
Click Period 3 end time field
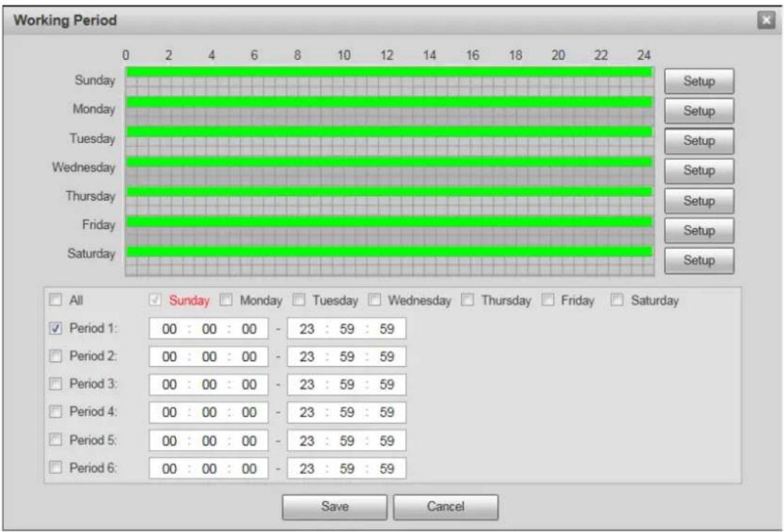point(347,385)
